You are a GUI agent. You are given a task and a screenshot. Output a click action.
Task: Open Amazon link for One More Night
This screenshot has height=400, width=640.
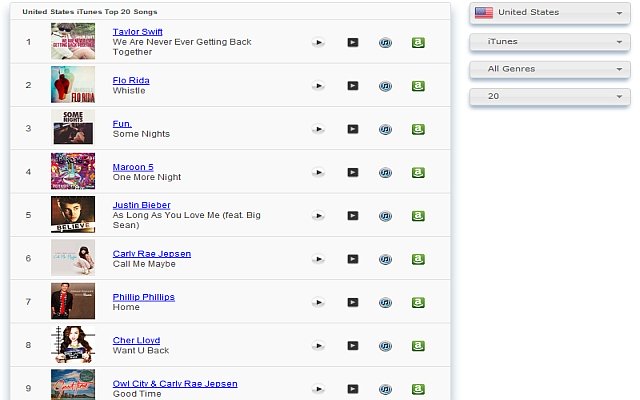coord(418,172)
